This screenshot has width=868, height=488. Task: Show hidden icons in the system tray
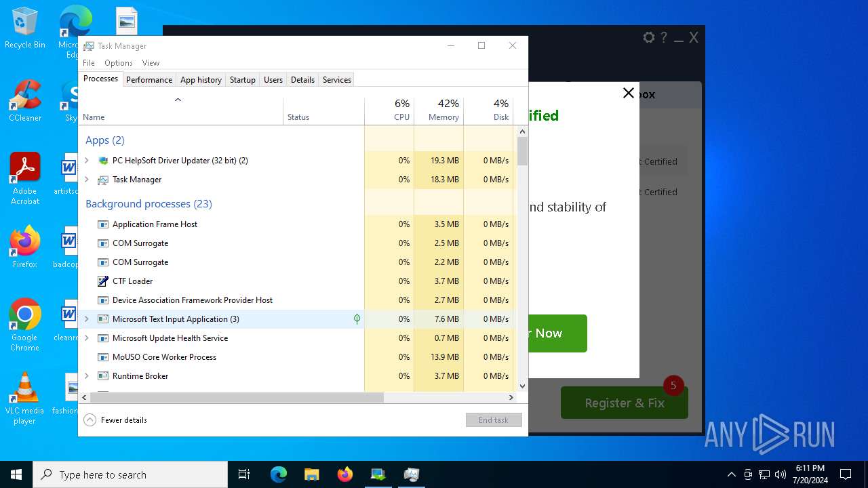[x=731, y=474]
